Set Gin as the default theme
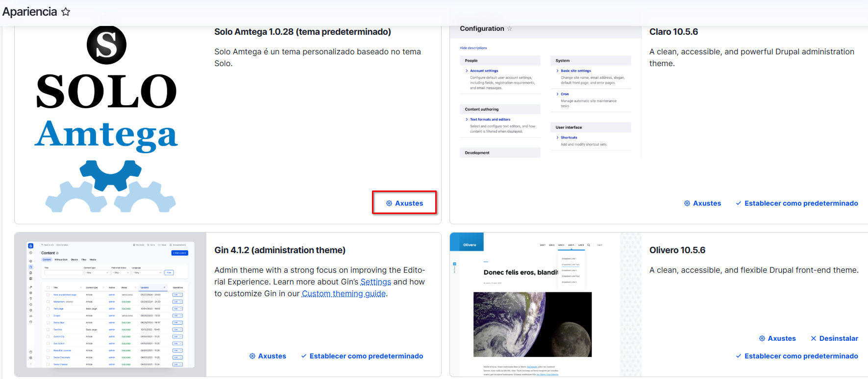 [366, 356]
